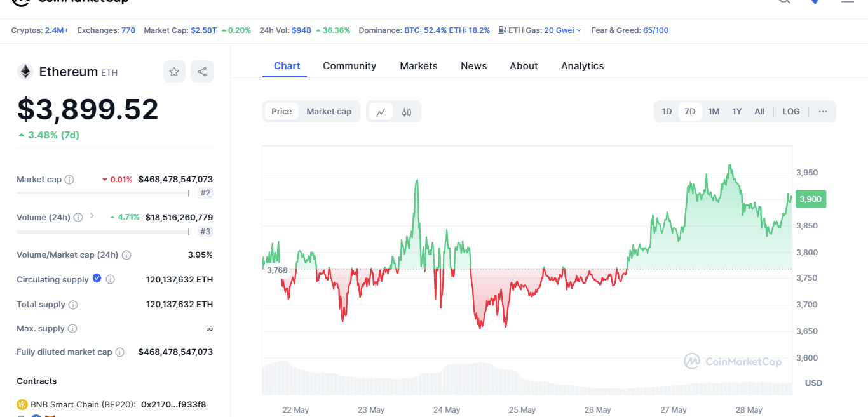Copy BNB contract address 0x2170...f933f8
Screen dimensions: 868x417
pyautogui.click(x=173, y=404)
